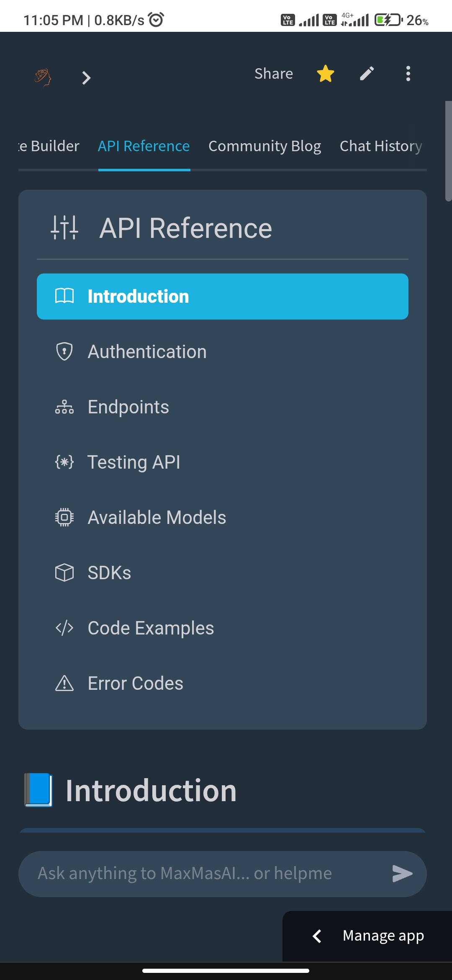Click the code brackets icon for Code Examples

(64, 628)
